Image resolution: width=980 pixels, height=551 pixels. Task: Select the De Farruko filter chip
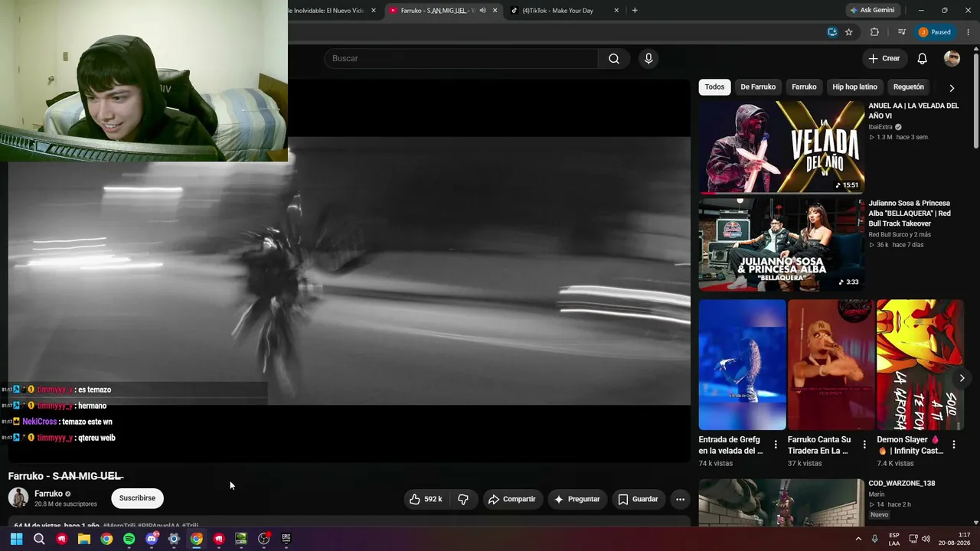tap(758, 87)
